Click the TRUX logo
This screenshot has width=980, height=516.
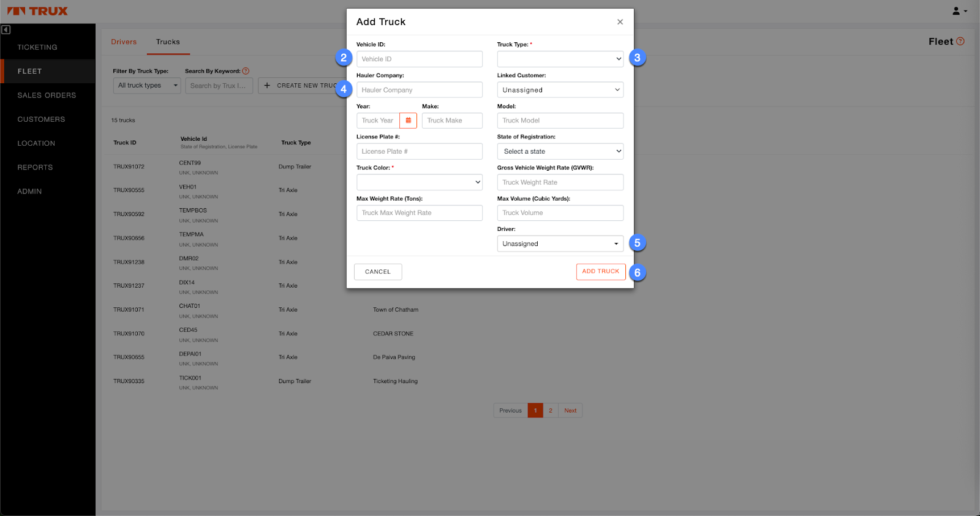click(37, 11)
